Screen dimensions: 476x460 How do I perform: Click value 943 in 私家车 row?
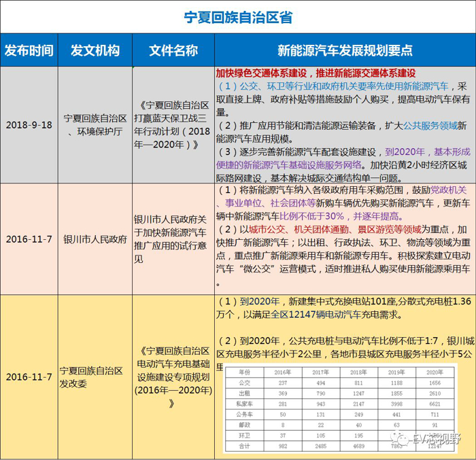[321, 404]
